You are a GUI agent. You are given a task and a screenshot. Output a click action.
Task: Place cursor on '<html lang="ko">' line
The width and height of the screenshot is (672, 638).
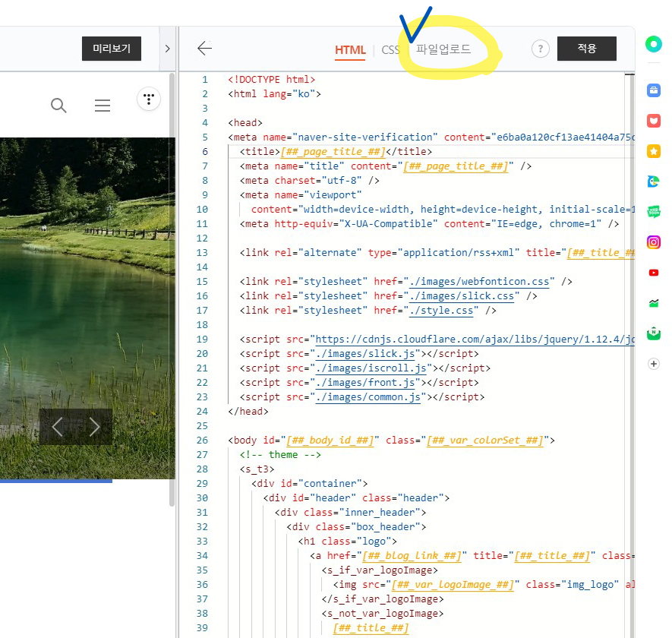point(274,94)
